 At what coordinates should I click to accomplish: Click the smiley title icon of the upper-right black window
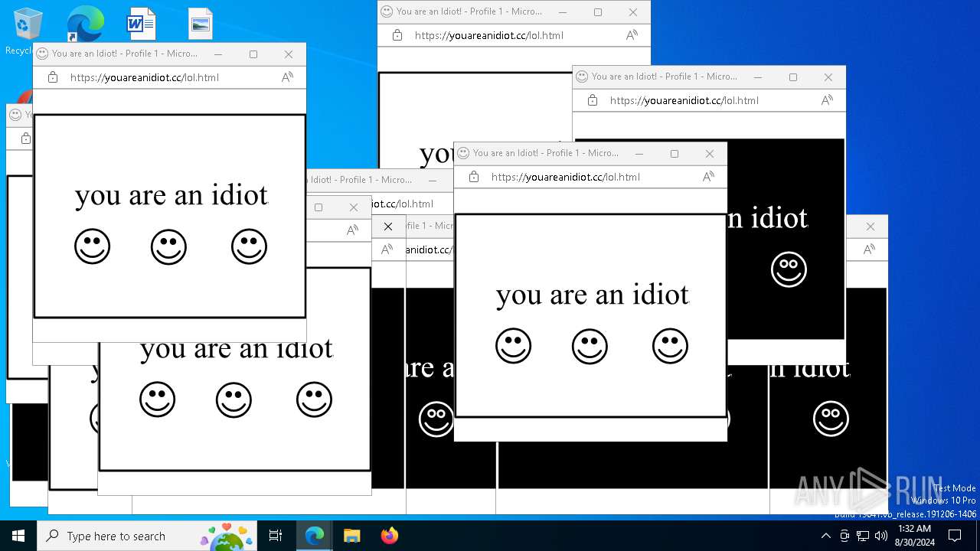coord(582,77)
